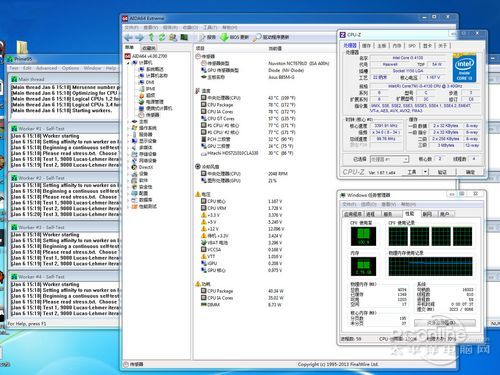
Task: Switch to CPU-Z 内存 tab
Action: [397, 46]
